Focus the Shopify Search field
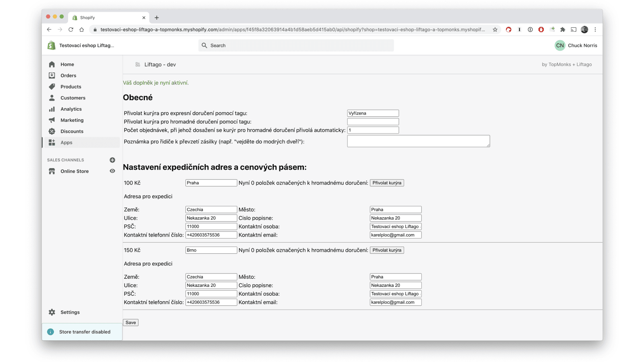Image resolution: width=644 pixels, height=362 pixels. (296, 45)
